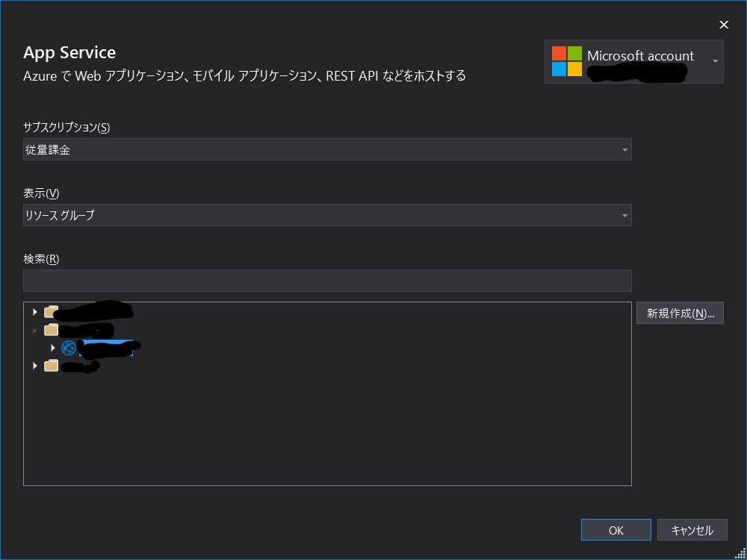
Task: Select the second folder icon in tree
Action: pyautogui.click(x=51, y=329)
